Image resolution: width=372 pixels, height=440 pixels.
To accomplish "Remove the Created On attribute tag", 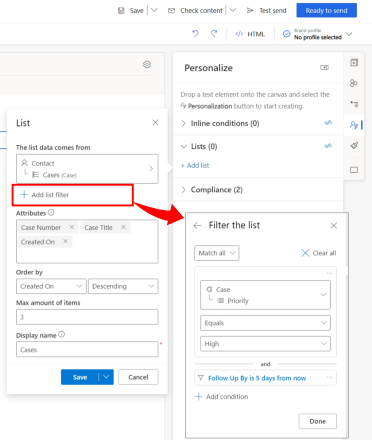I will click(65, 241).
